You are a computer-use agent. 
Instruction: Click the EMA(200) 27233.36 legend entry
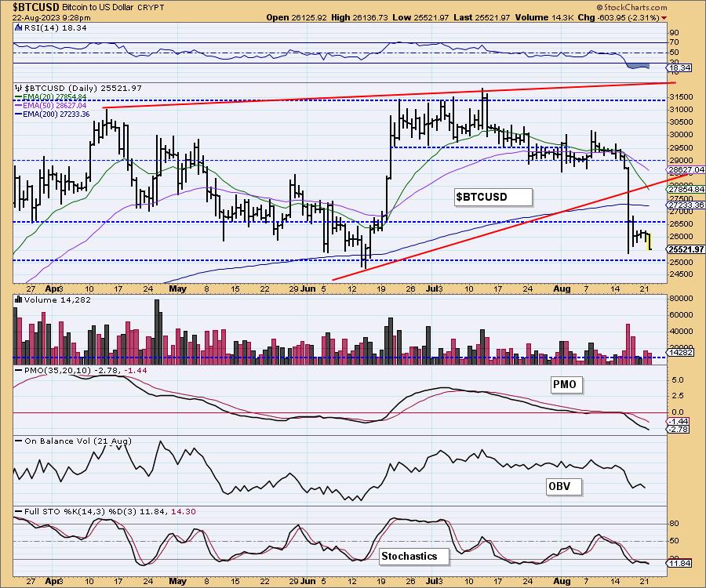tap(53, 114)
